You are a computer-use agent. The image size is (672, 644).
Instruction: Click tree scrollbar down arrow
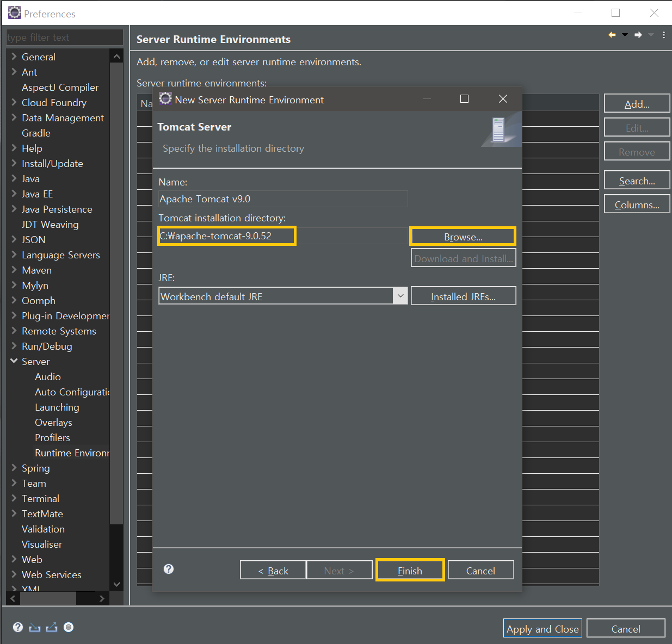click(116, 584)
